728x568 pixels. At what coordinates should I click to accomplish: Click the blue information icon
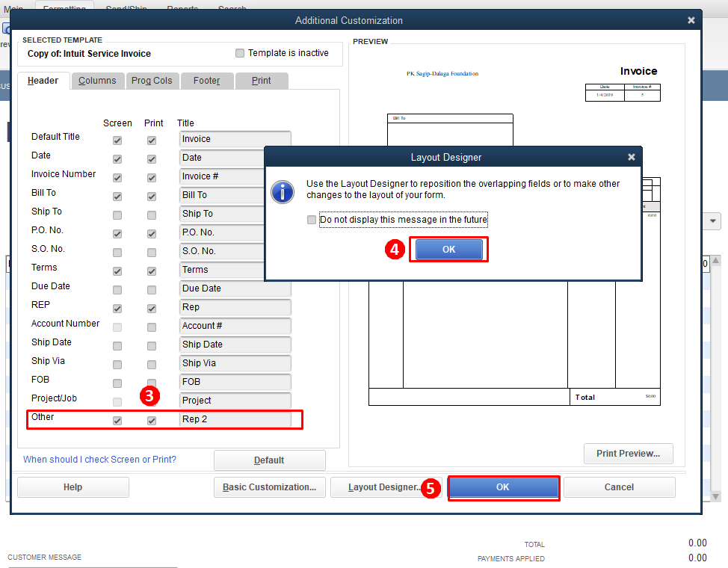point(283,192)
